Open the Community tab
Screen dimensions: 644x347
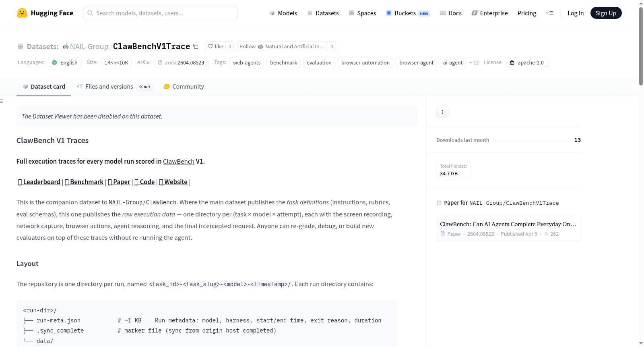coord(184,87)
